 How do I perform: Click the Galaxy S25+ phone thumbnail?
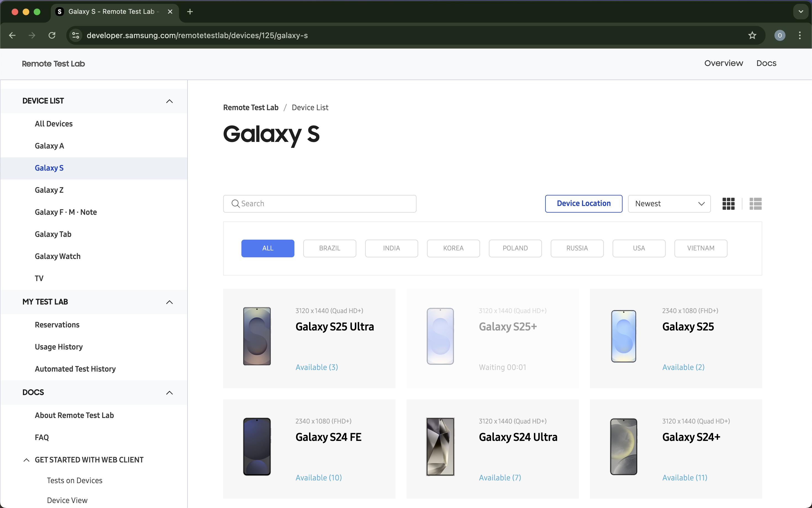click(x=440, y=336)
